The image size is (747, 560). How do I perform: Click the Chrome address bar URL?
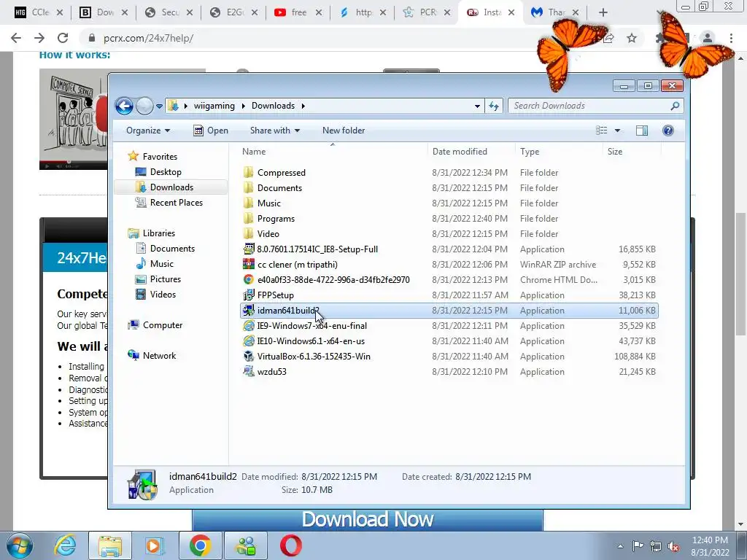tap(148, 38)
